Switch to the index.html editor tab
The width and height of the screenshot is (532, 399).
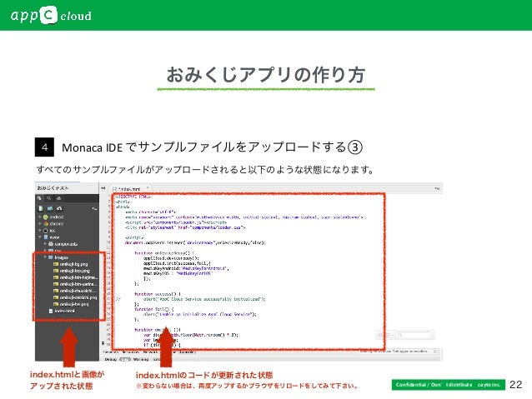(x=131, y=188)
